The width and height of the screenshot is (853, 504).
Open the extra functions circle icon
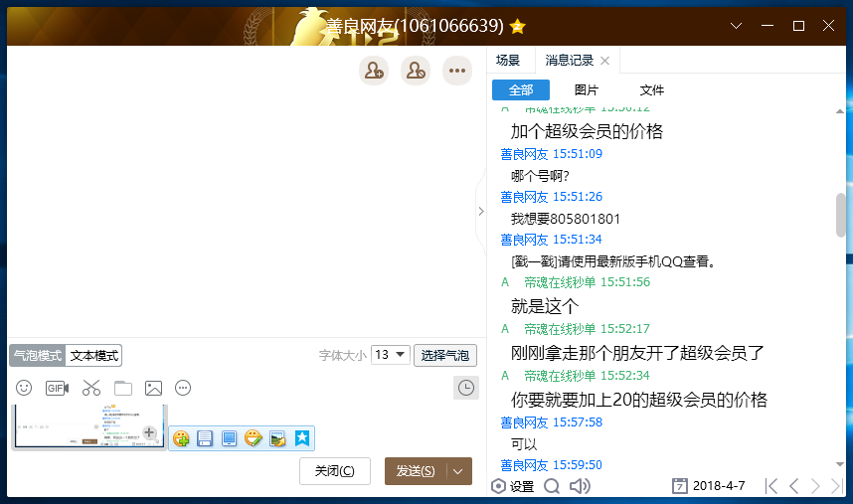(183, 388)
